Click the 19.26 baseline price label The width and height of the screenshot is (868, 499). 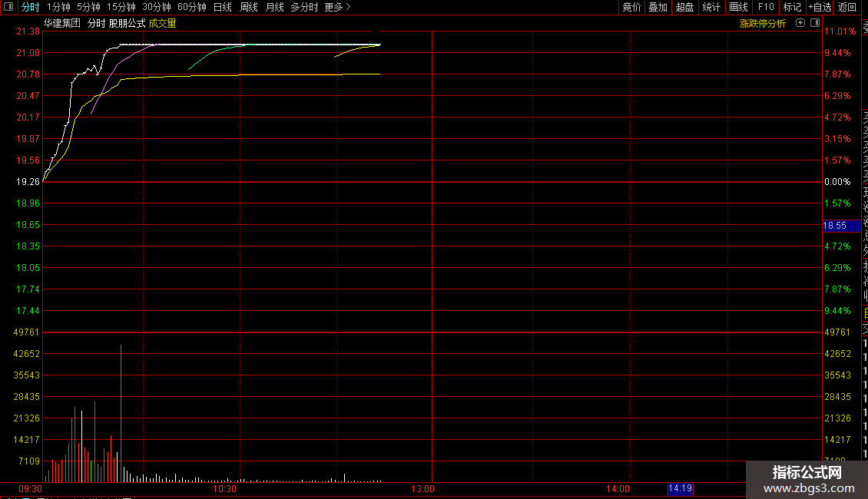(x=28, y=182)
